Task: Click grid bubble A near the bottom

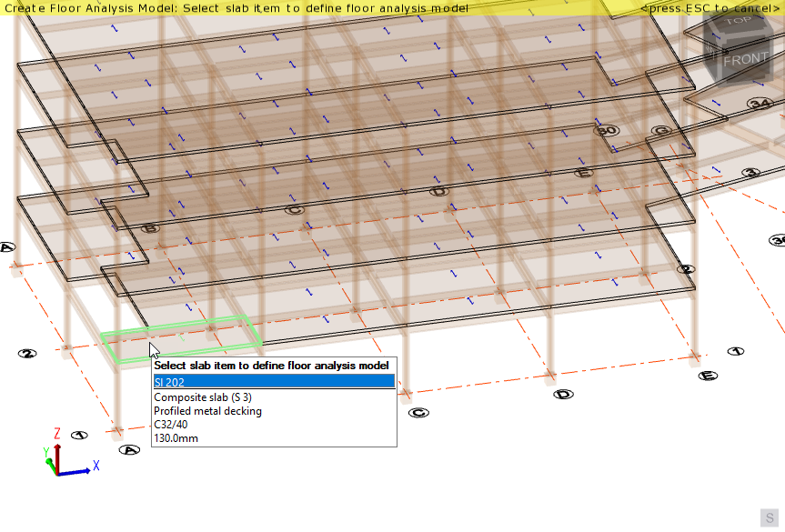Action: pyautogui.click(x=127, y=448)
